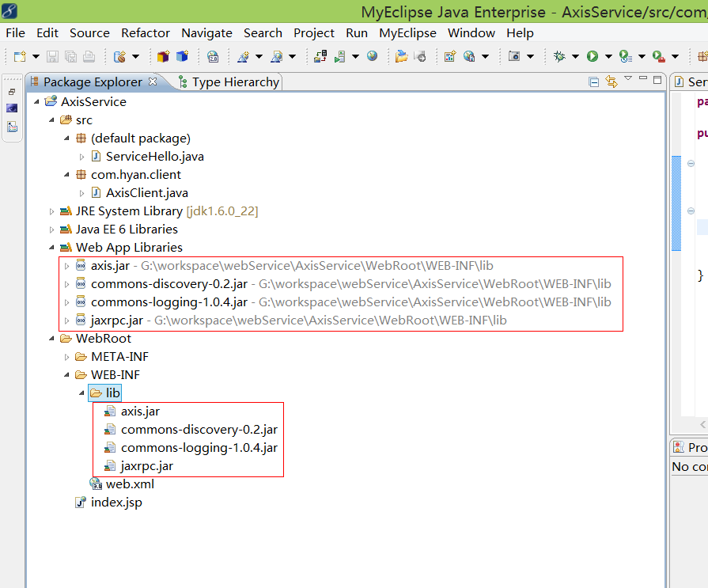This screenshot has height=588, width=708.
Task: Toggle Link with Editor in Package Explorer
Action: coord(611,82)
